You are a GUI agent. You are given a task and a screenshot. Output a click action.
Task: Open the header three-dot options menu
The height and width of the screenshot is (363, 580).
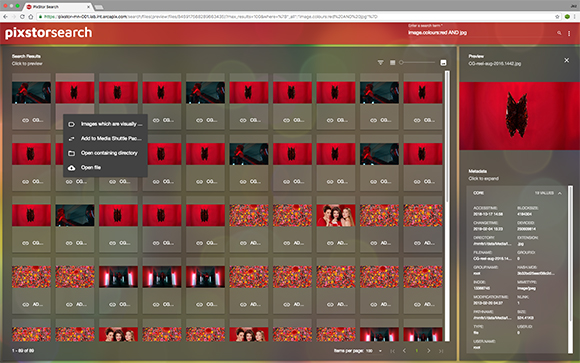569,33
